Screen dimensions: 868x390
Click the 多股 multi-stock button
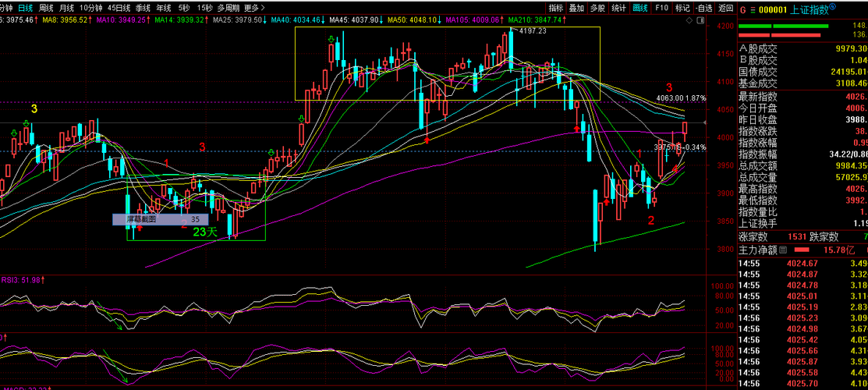pos(597,8)
